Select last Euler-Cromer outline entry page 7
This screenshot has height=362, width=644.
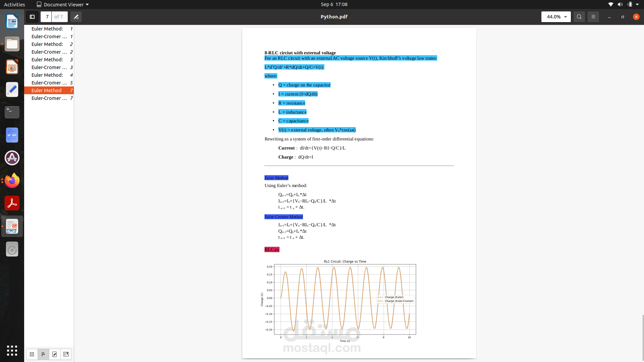pos(49,98)
